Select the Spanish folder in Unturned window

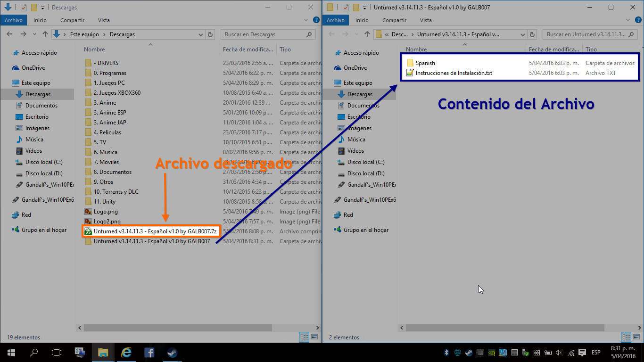[425, 63]
